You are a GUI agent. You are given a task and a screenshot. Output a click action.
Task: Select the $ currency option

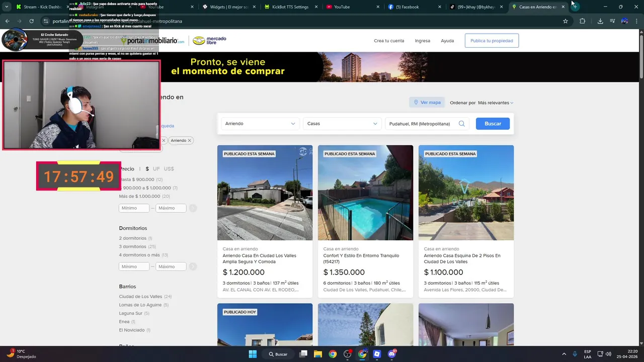(147, 169)
